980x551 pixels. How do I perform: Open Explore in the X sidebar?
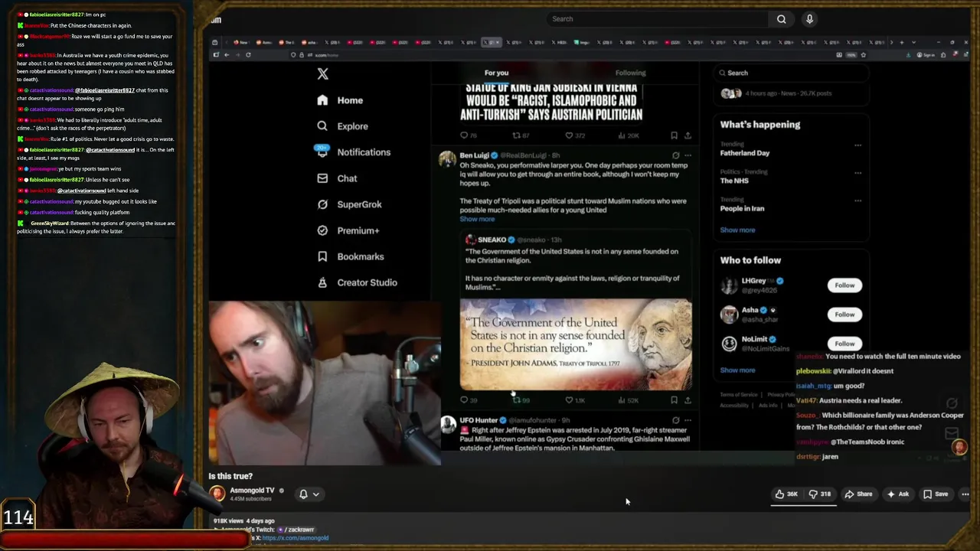click(x=342, y=126)
